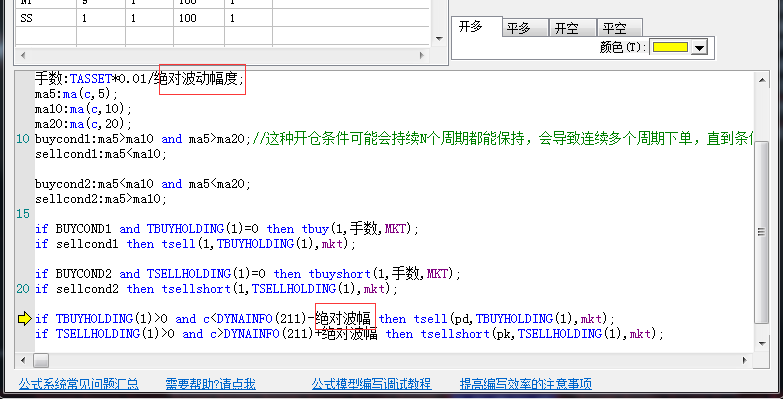Click the yellow color swatch
The height and width of the screenshot is (399, 783).
point(671,47)
